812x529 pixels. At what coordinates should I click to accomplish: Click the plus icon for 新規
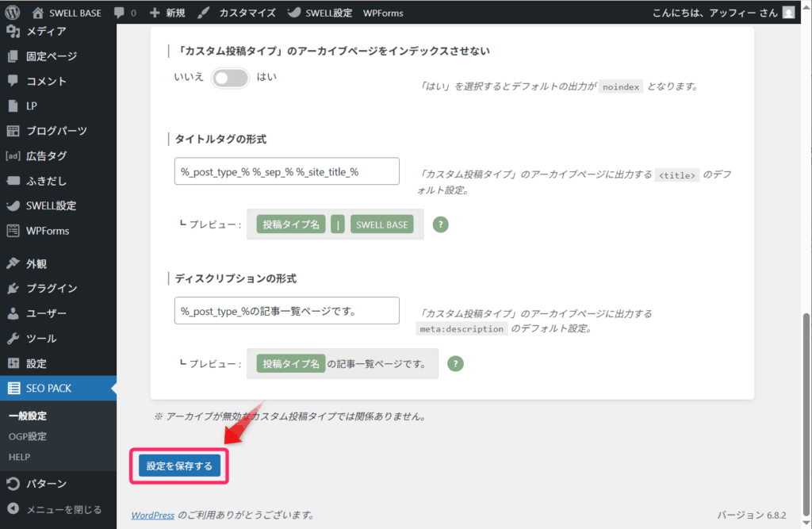pyautogui.click(x=155, y=13)
